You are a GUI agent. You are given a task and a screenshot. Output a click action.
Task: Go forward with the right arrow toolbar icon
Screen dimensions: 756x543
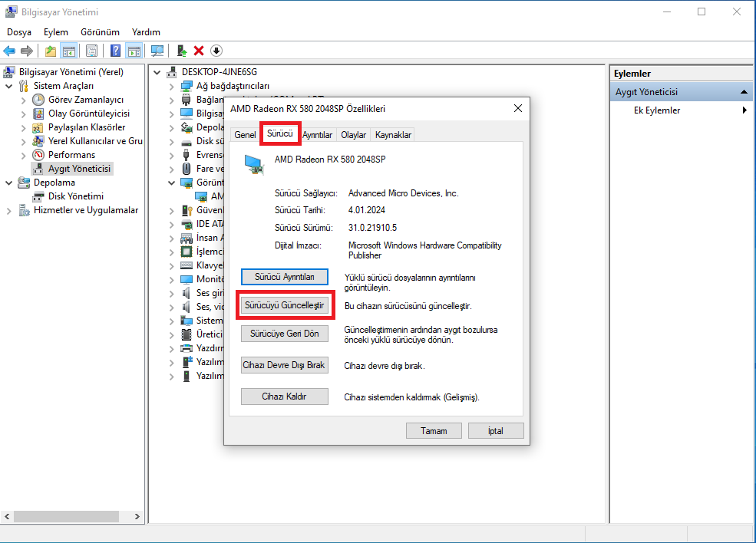[x=27, y=51]
